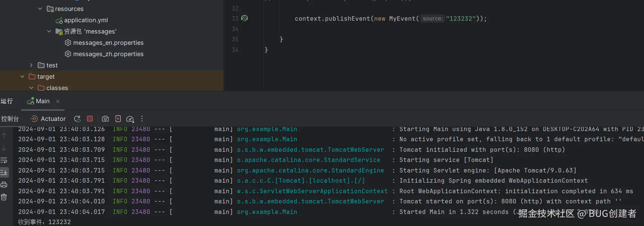Click MyEvent in the publishEvent code line
Screen dimensions: 644x226
click(402, 18)
